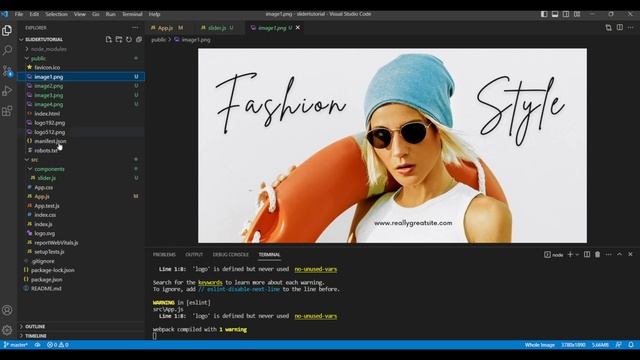Viewport: 640px width, 360px height.
Task: Open the Manage gear icon
Action: click(7, 330)
